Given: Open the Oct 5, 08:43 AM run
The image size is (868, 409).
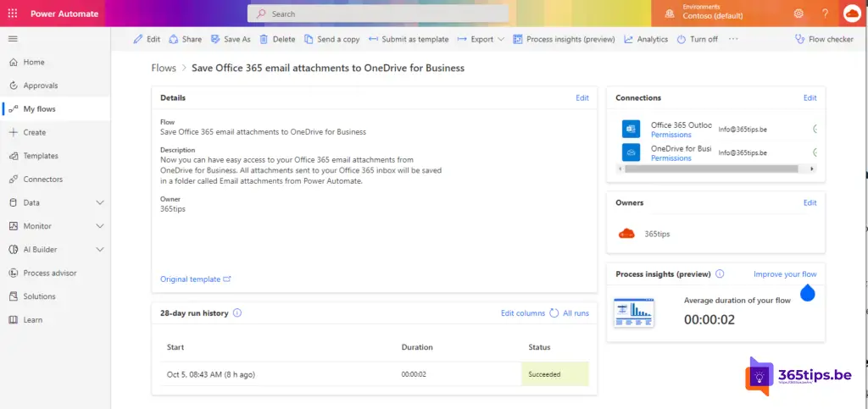Looking at the screenshot, I should pyautogui.click(x=211, y=374).
